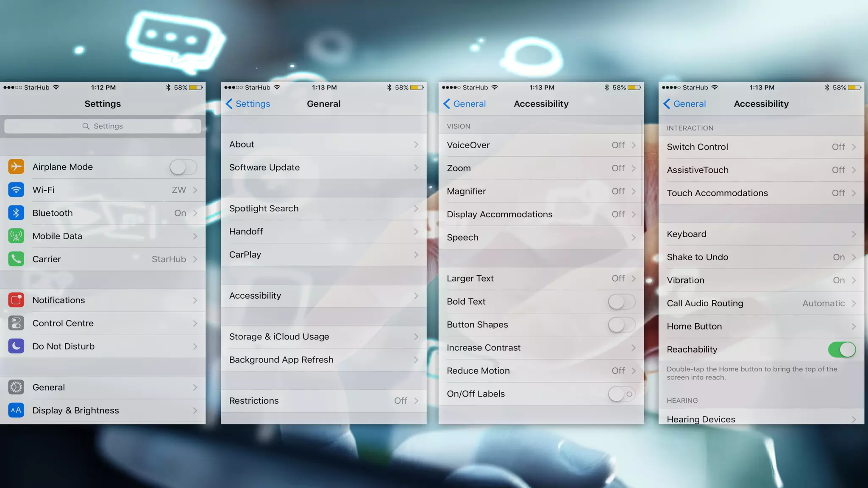
Task: Tap the Display & Brightness AA icon
Action: 16,410
